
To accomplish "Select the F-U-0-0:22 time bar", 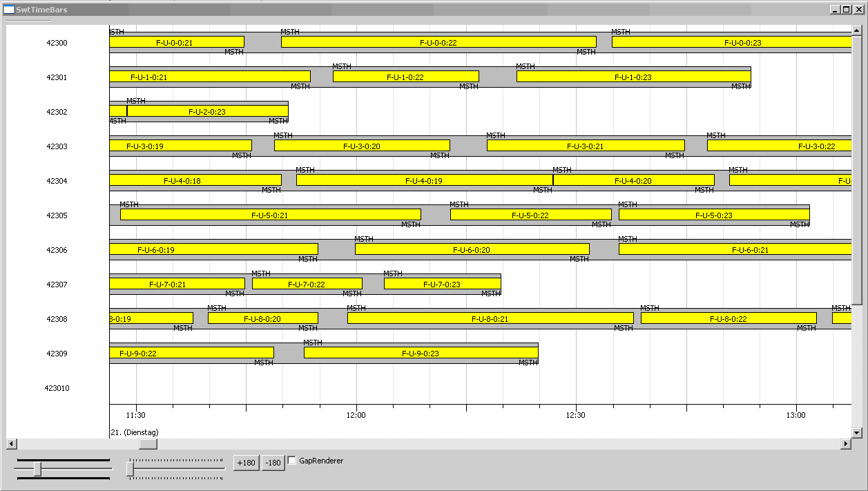I will 438,42.
